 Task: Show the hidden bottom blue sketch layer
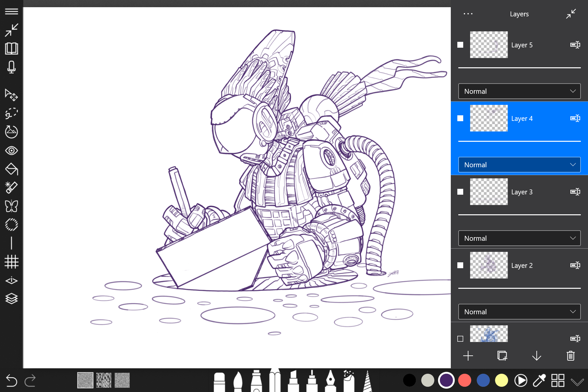pos(460,339)
